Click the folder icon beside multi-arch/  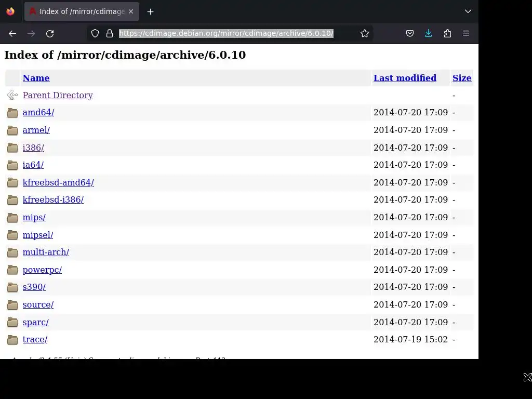click(12, 252)
